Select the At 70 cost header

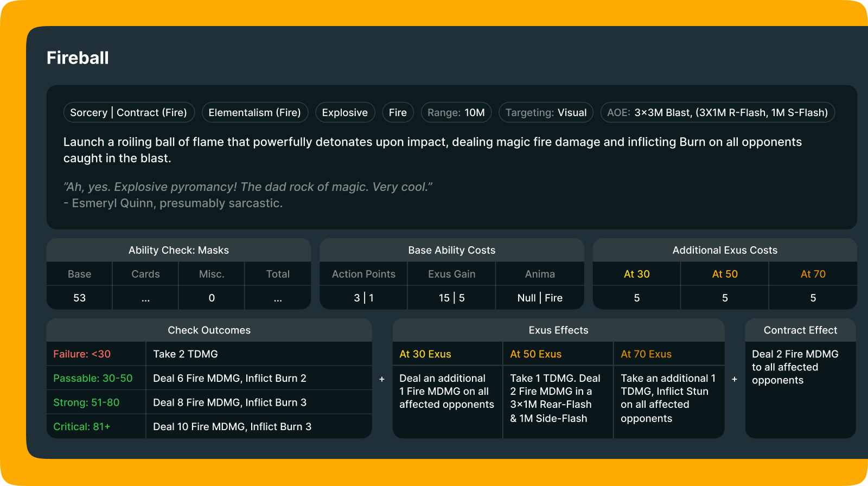tap(813, 274)
